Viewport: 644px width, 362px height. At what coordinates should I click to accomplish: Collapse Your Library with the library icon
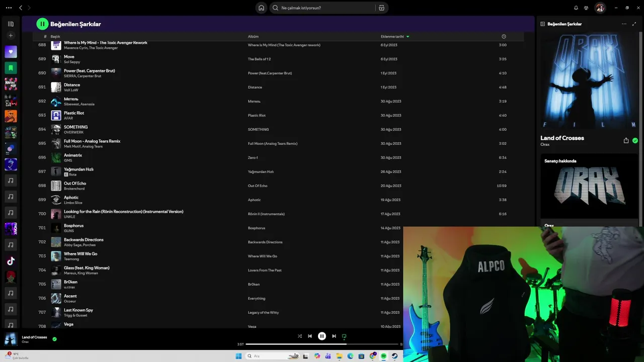point(11,24)
